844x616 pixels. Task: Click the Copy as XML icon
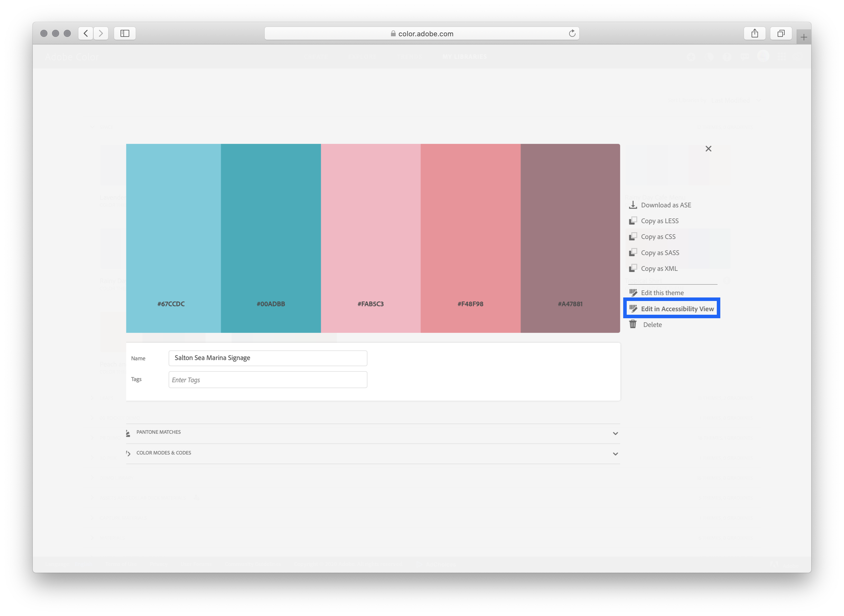(632, 268)
